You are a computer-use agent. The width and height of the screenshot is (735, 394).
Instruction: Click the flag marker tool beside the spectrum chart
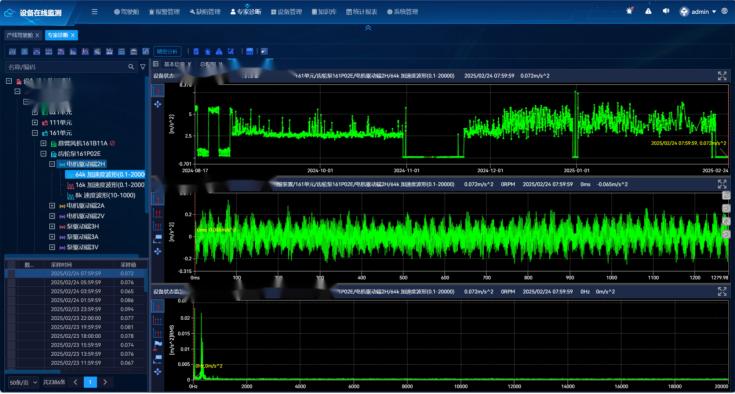coord(158,345)
